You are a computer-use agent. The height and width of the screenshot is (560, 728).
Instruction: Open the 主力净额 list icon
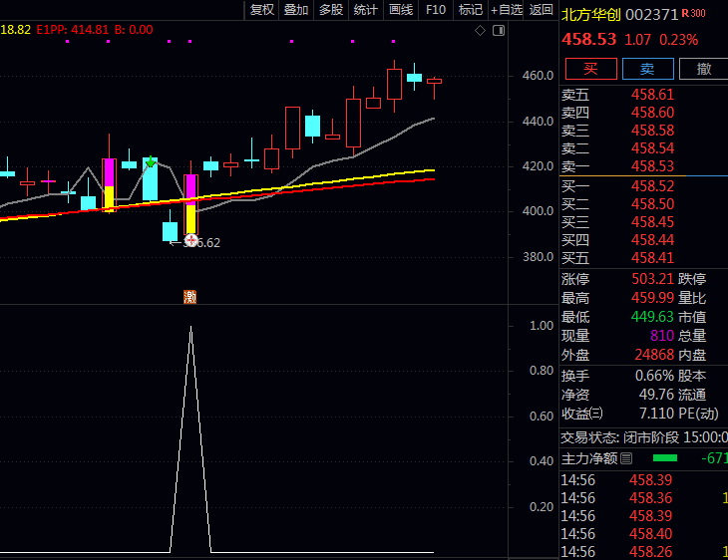coord(626,458)
